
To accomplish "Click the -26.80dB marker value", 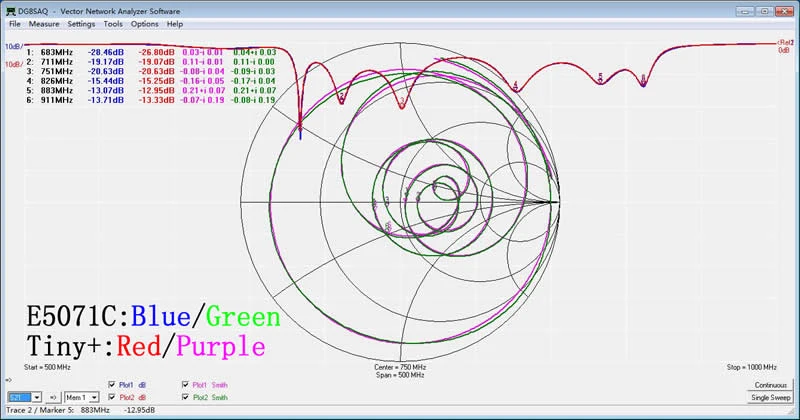I will 157,52.
